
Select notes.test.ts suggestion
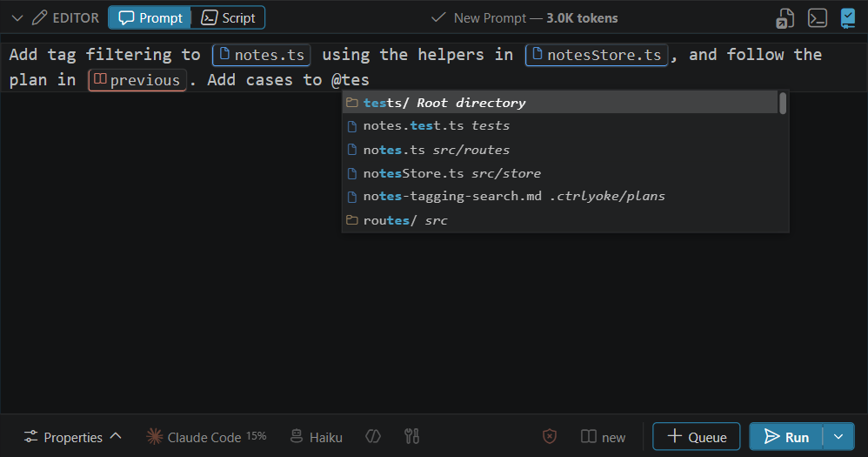point(560,125)
